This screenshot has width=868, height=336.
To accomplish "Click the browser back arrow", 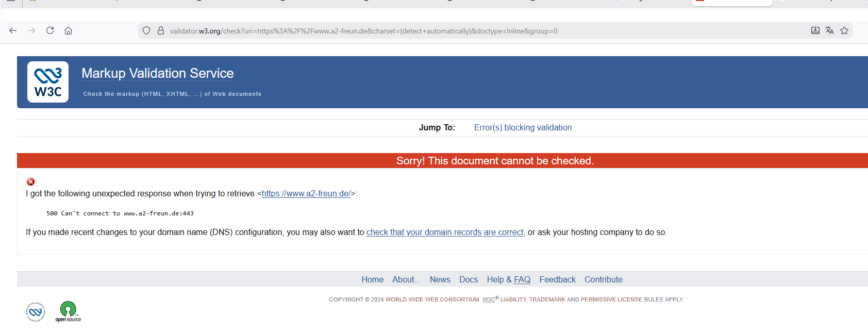I will coord(13,31).
